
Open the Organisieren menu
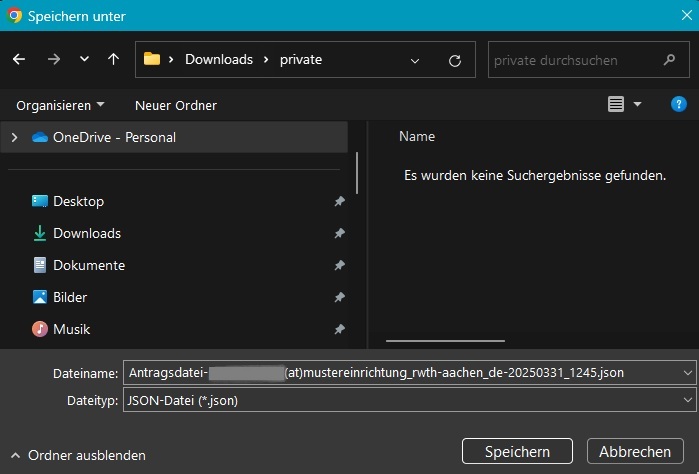tap(60, 105)
